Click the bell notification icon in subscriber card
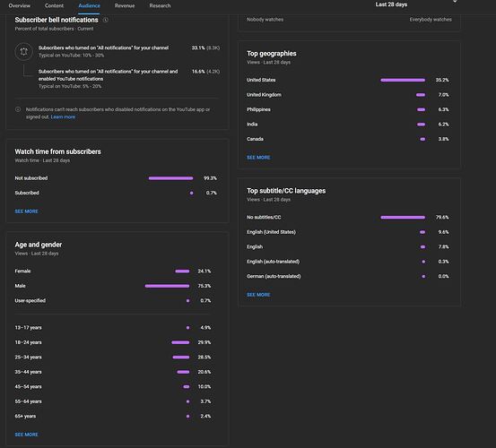The height and width of the screenshot is (448, 496). click(23, 51)
